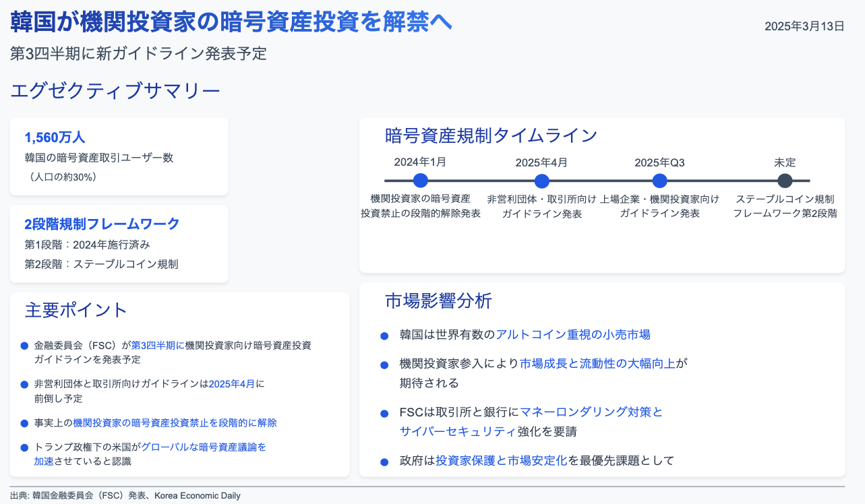Click the blue 2025年4月 text in 主要ポイント
This screenshot has width=865, height=504.
231,384
